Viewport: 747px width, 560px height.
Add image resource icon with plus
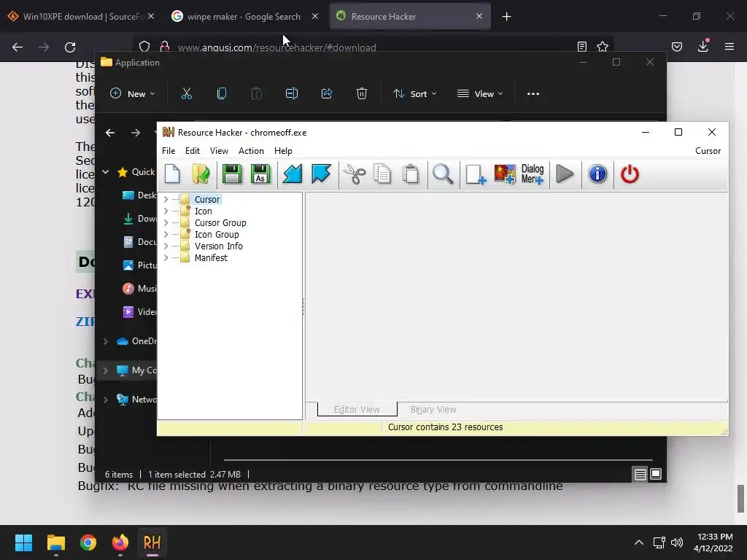pos(505,174)
